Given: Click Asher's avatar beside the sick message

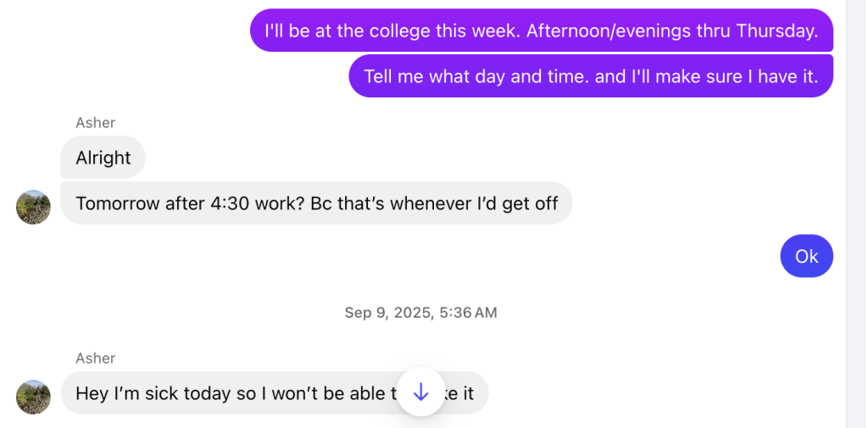Looking at the screenshot, I should pos(34,397).
